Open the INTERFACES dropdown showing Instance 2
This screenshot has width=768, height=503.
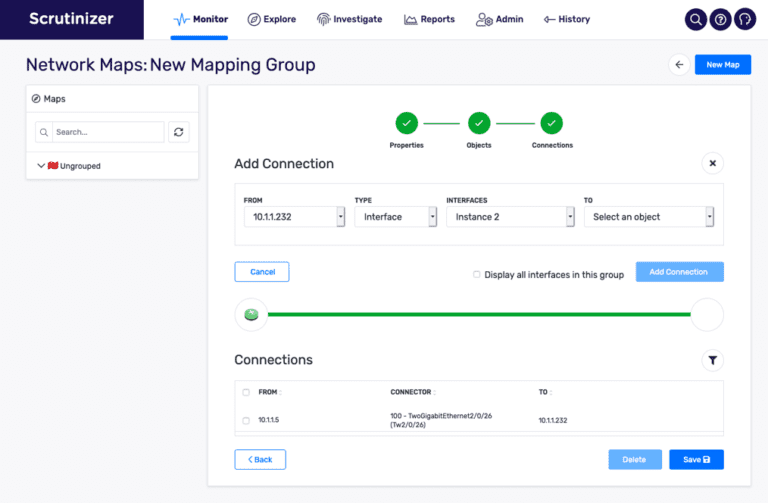[x=510, y=216]
